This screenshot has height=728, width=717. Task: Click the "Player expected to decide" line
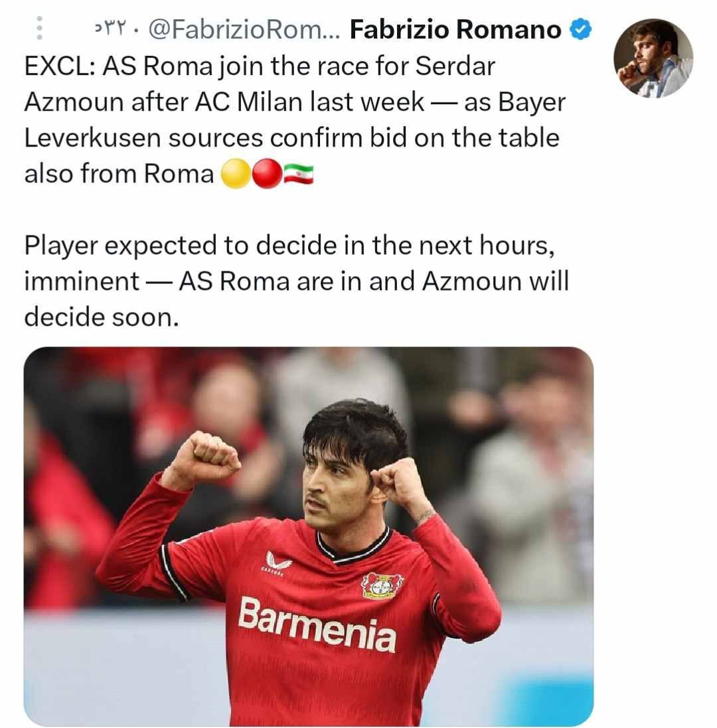pyautogui.click(x=289, y=246)
